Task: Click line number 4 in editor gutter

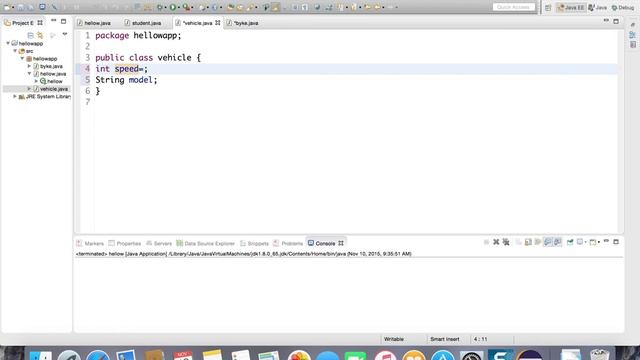Action: pos(87,69)
